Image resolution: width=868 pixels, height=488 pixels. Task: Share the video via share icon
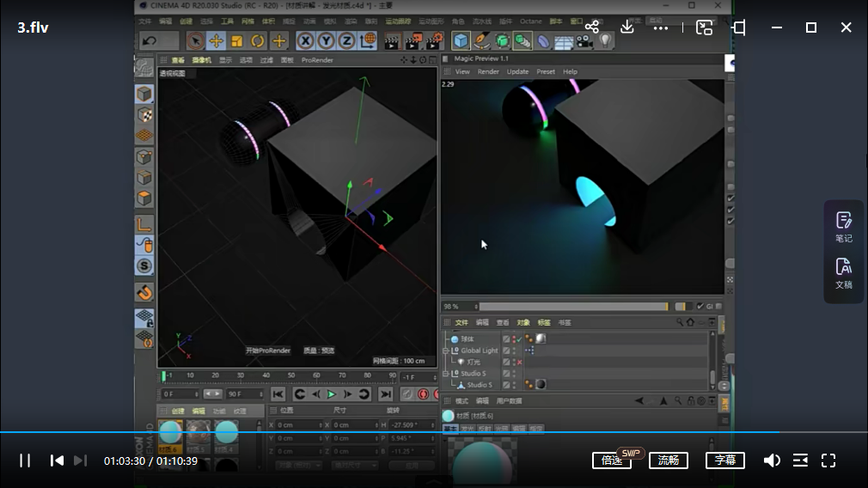pyautogui.click(x=592, y=27)
